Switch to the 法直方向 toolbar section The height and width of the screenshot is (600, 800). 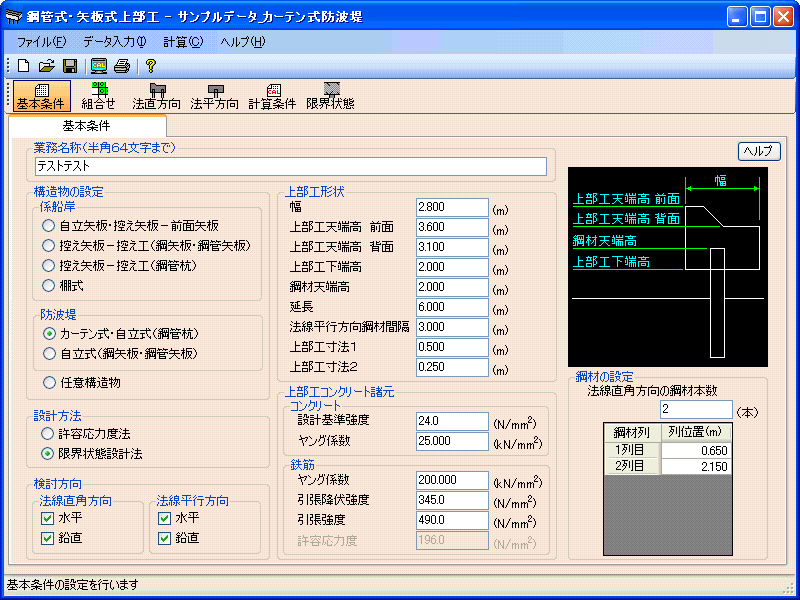(x=157, y=96)
